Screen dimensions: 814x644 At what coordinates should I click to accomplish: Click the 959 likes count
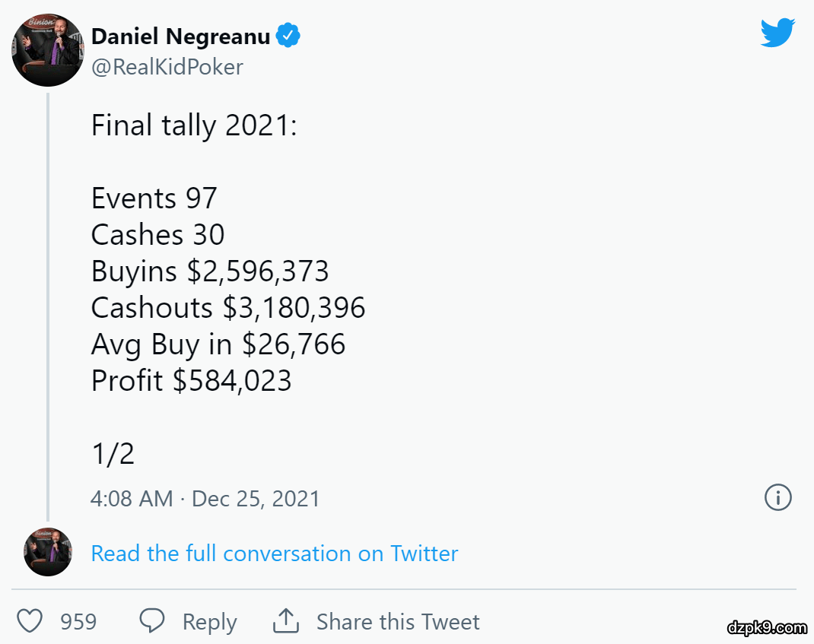click(x=78, y=622)
